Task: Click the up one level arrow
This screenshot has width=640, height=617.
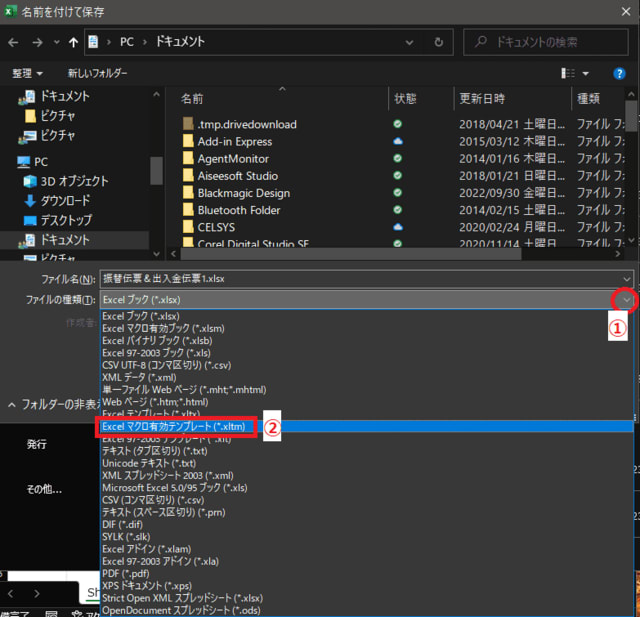Action: coord(73,43)
